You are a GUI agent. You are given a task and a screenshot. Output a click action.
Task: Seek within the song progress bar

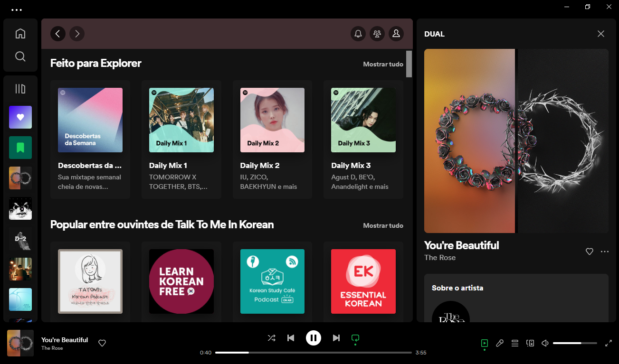314,353
